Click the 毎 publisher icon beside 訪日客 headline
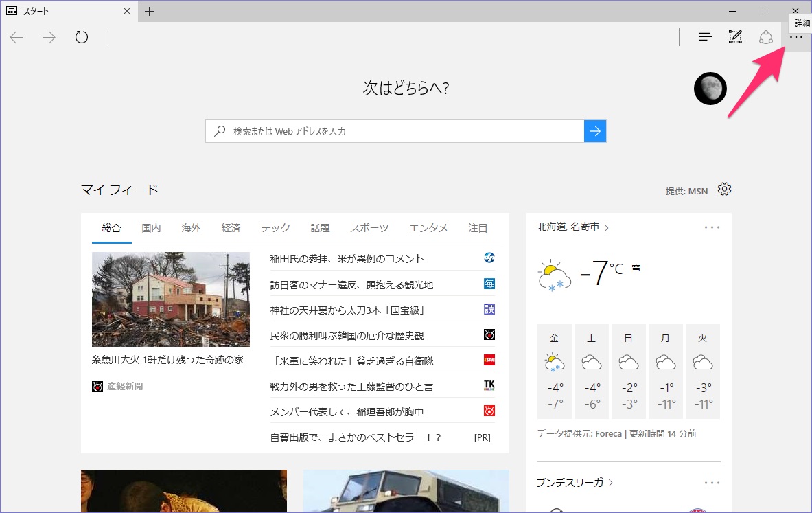 click(x=489, y=284)
